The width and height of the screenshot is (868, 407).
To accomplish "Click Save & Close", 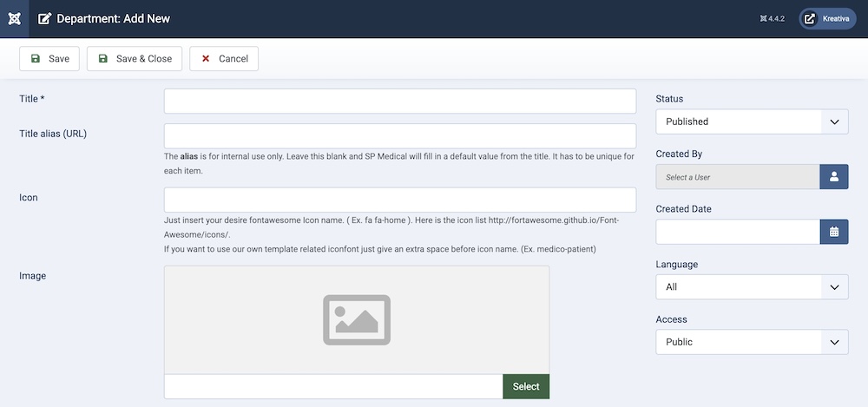I will pos(135,59).
